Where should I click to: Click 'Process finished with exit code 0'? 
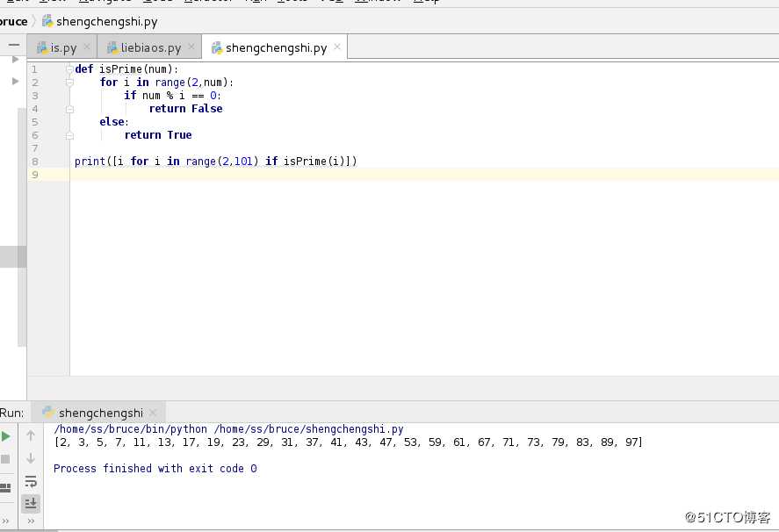point(155,469)
